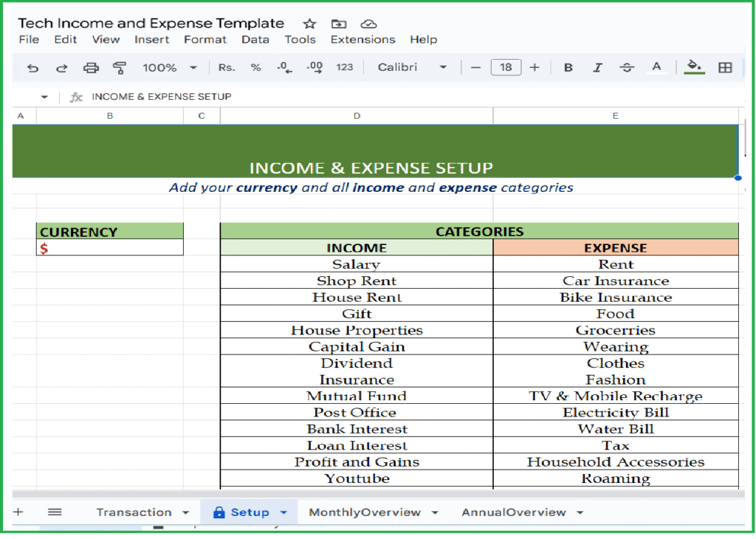Redo the last undone action
The height and width of the screenshot is (539, 756).
(x=61, y=68)
